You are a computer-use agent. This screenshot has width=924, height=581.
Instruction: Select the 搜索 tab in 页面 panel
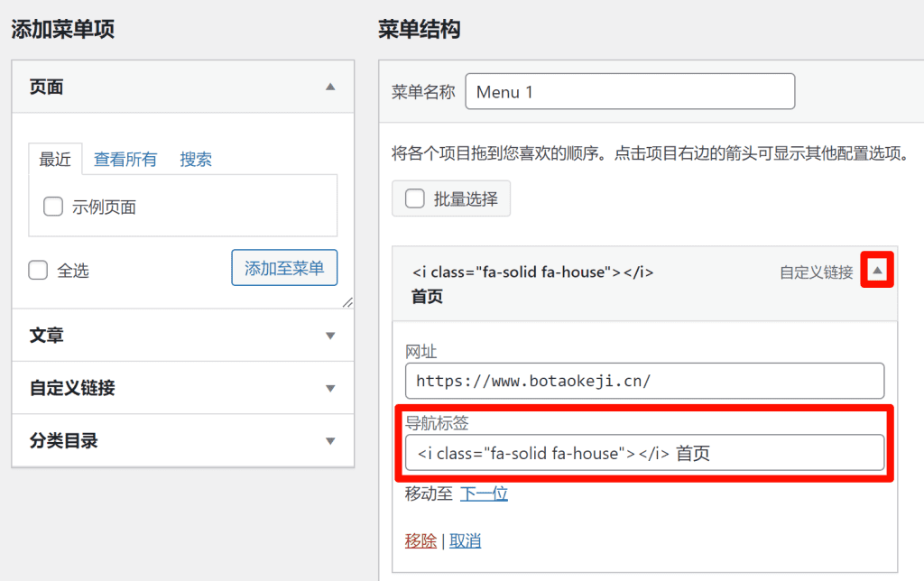click(196, 160)
